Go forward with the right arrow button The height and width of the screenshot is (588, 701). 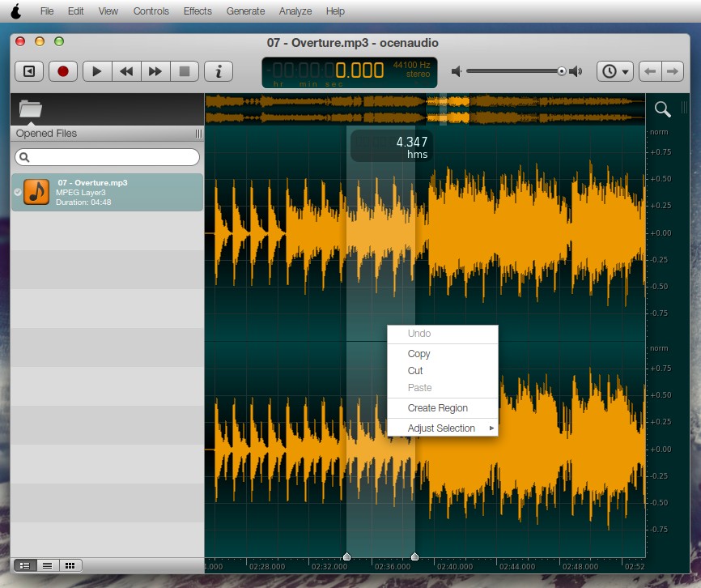pos(673,71)
